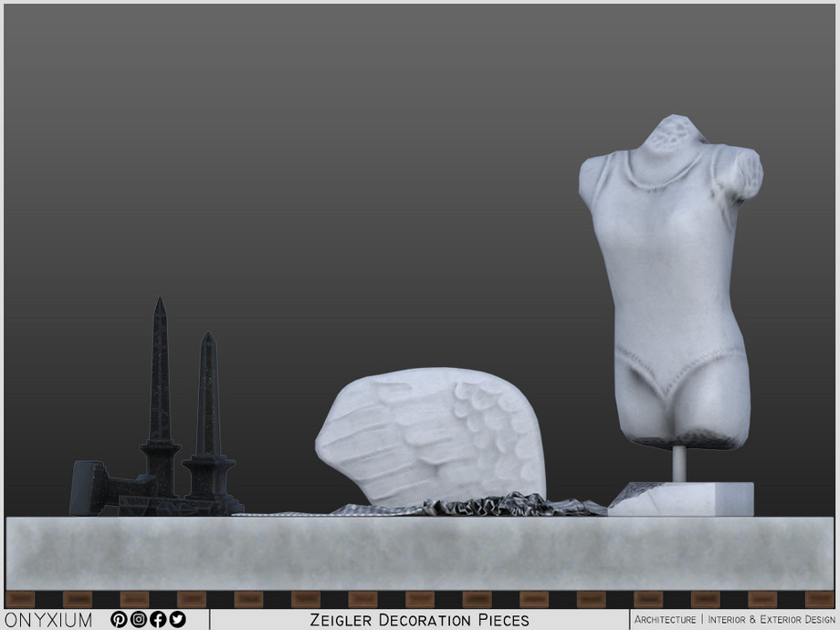Click the taller black obelisk

[x=160, y=383]
